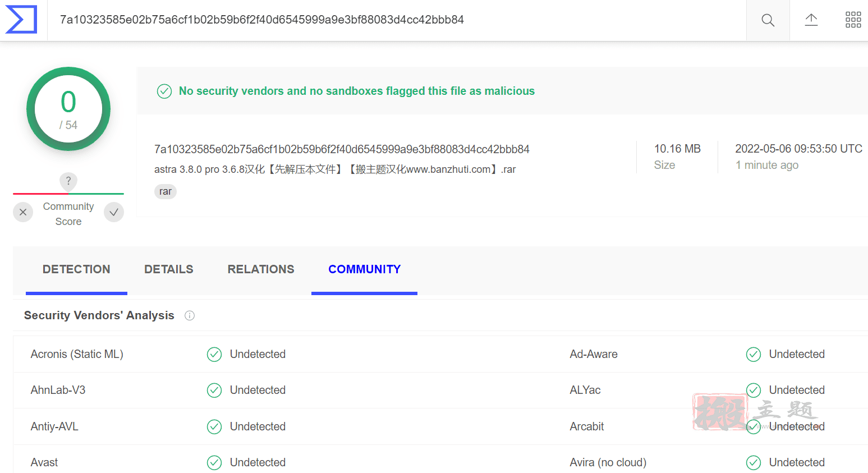
Task: Click the VirusTotal logo icon
Action: [21, 20]
